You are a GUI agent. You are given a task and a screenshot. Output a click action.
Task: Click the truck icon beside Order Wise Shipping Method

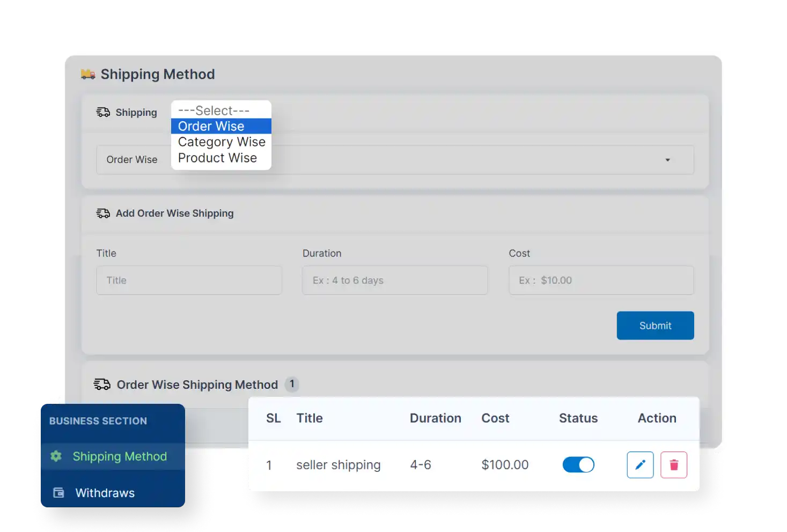(x=102, y=384)
